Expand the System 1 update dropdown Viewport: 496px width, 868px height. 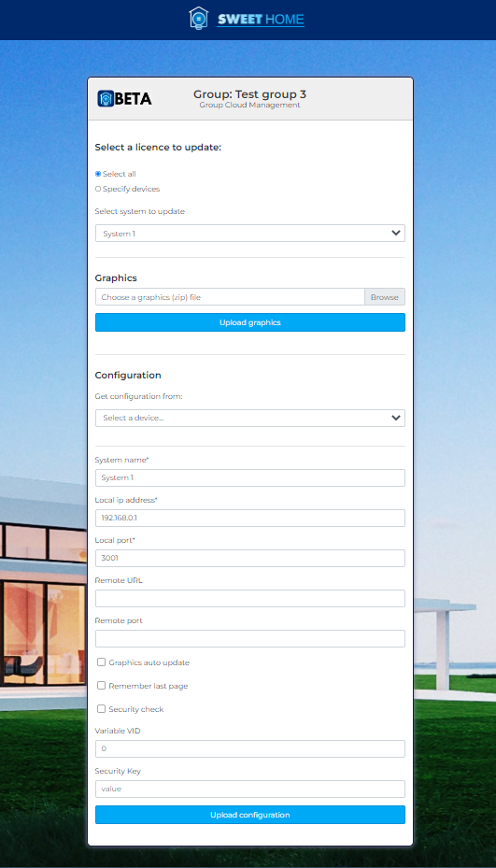tap(250, 233)
